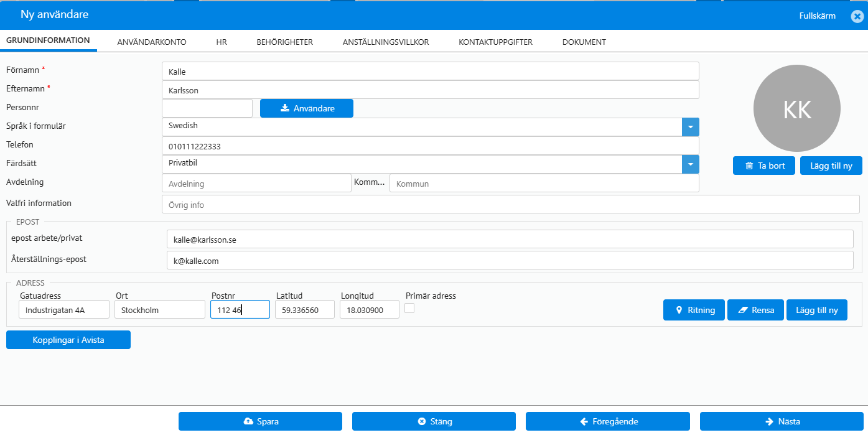Click Fullskärm to expand the dialog

point(817,16)
